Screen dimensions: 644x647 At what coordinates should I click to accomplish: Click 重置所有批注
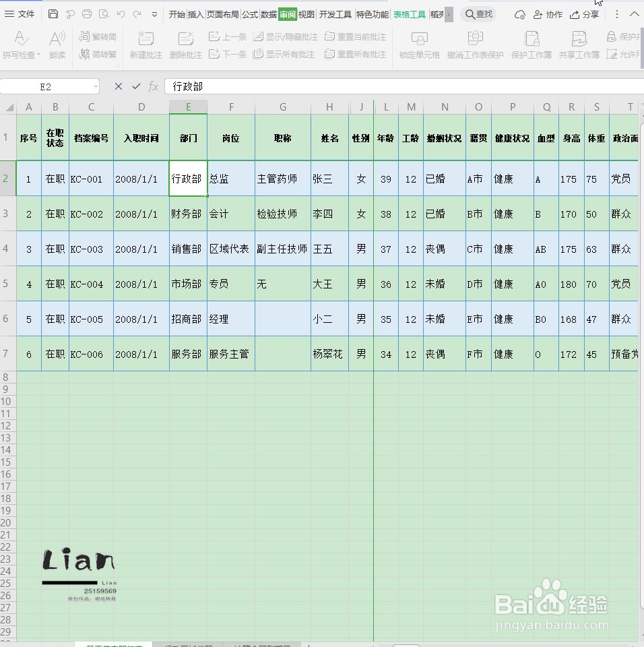click(355, 54)
